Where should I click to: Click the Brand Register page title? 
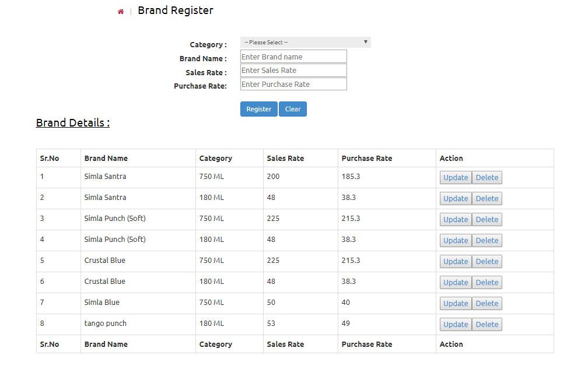(x=176, y=10)
